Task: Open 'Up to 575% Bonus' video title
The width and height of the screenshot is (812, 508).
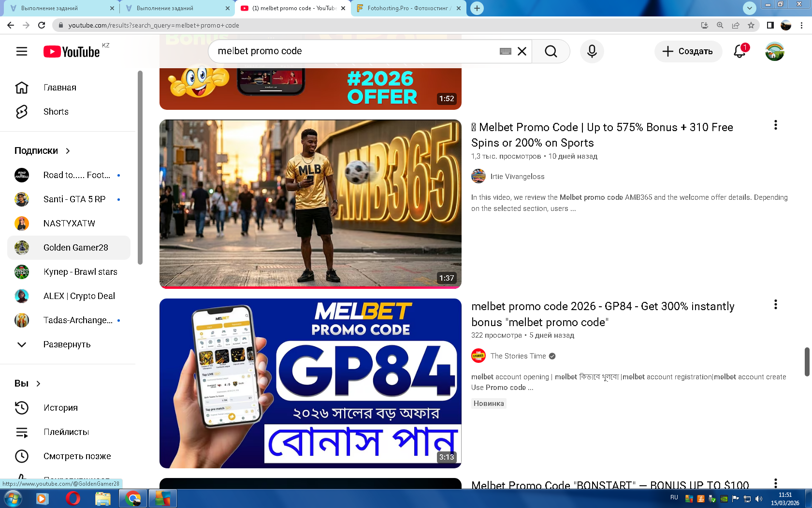Action: click(x=602, y=135)
